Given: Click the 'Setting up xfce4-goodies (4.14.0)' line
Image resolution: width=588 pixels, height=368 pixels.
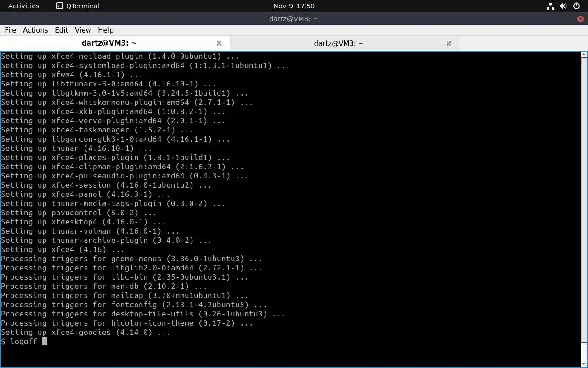Looking at the screenshot, I should (x=85, y=332).
